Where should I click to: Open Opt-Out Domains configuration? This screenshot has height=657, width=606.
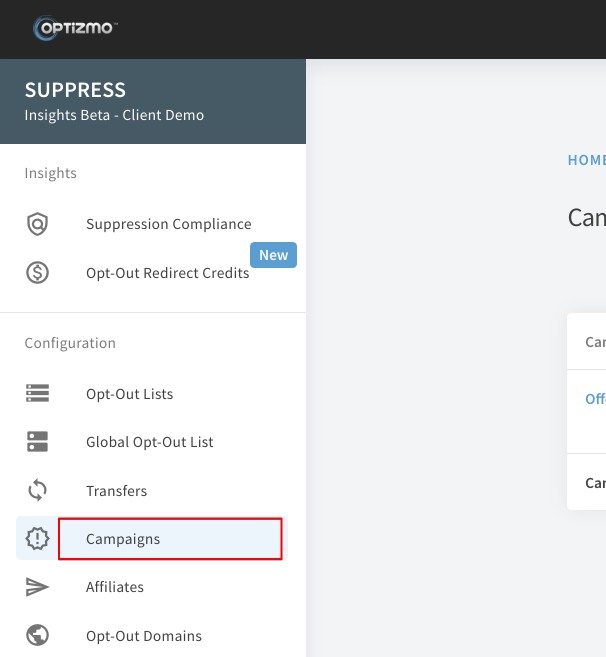[x=144, y=636]
